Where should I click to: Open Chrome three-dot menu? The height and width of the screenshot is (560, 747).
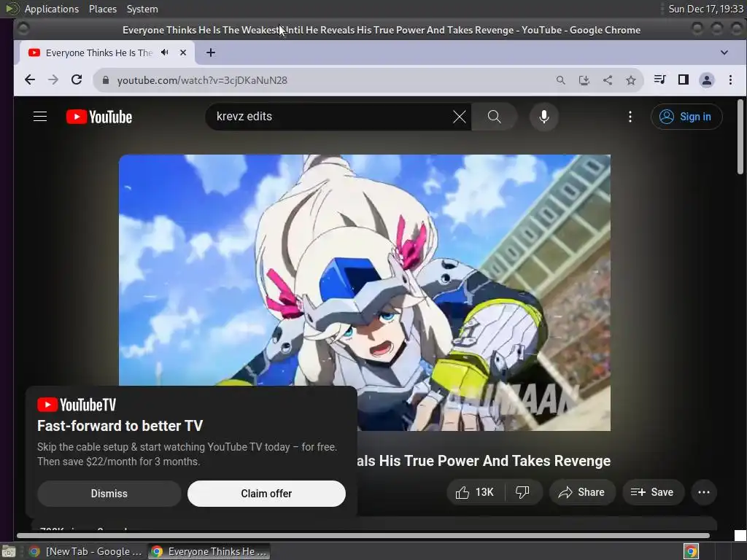(730, 80)
